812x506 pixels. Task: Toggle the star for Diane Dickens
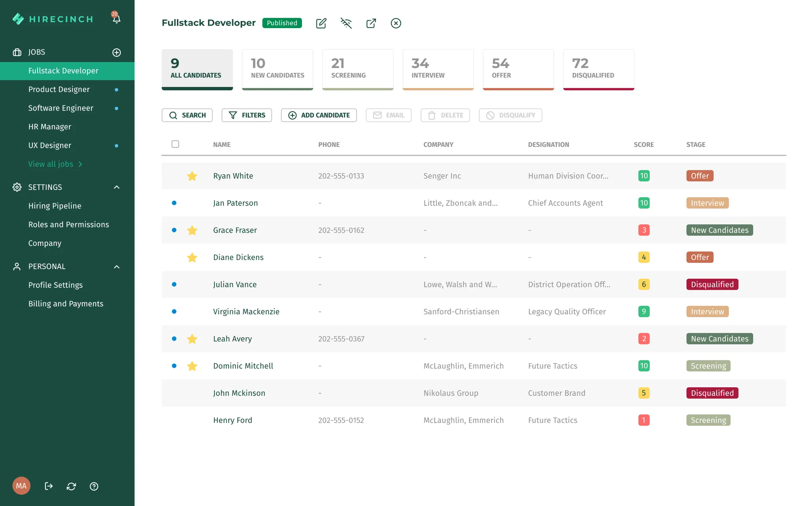click(192, 257)
